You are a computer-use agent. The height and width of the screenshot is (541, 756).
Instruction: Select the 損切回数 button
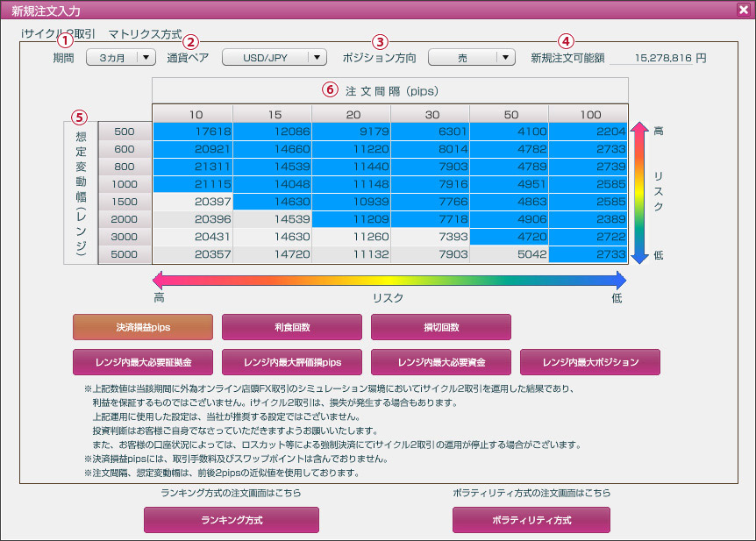441,327
